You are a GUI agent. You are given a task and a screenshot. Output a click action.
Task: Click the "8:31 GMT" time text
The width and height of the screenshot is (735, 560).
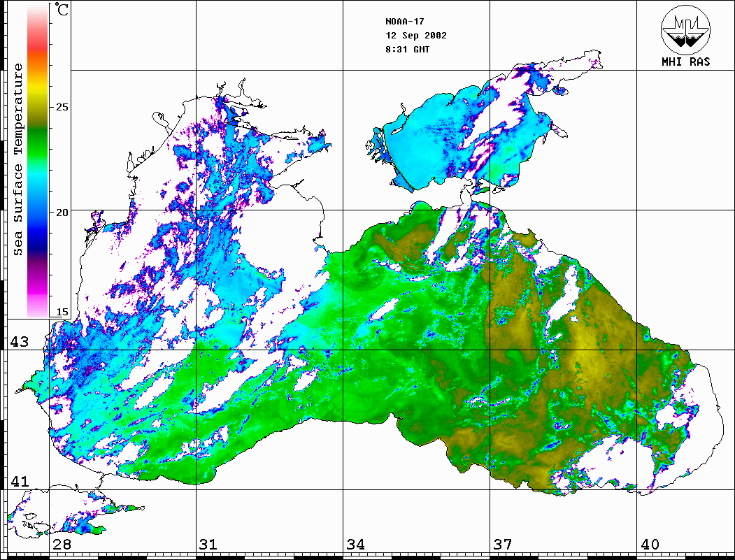(407, 50)
